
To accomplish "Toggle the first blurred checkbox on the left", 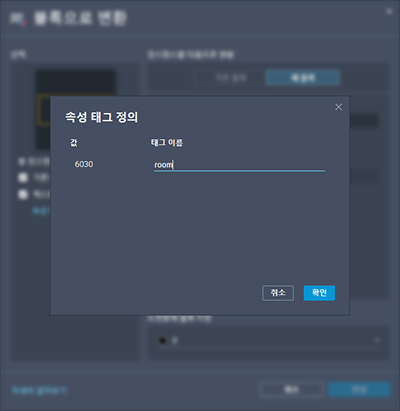I will click(x=23, y=177).
